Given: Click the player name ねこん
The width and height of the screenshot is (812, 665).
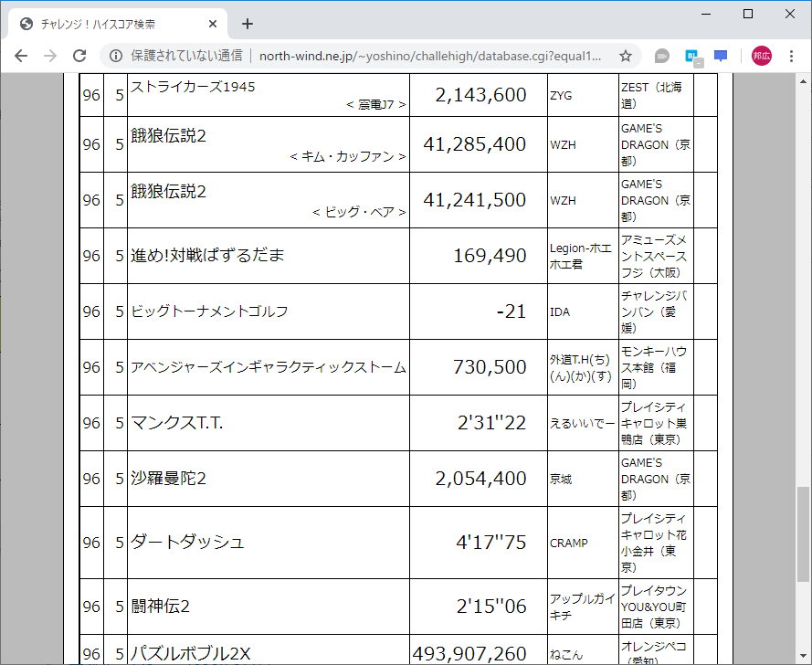Looking at the screenshot, I should [x=566, y=655].
